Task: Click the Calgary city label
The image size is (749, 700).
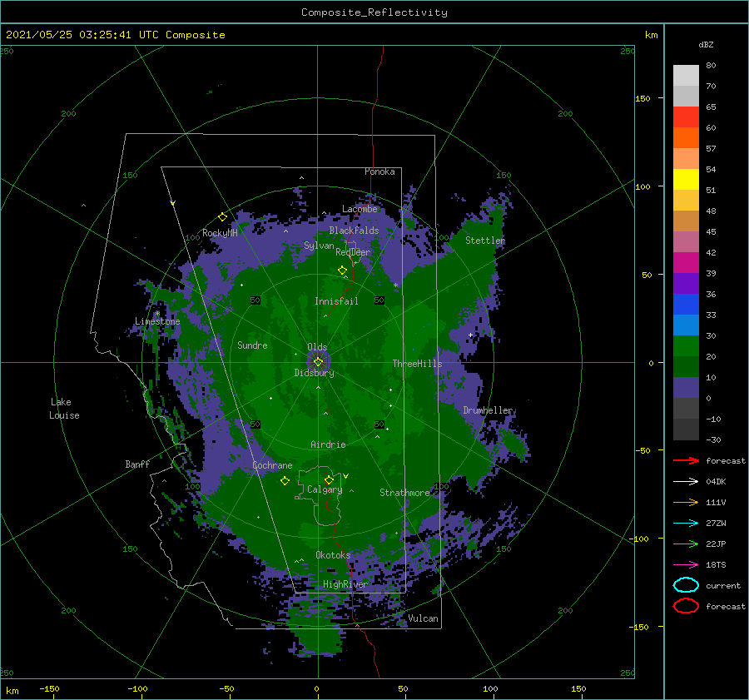Action: (325, 489)
